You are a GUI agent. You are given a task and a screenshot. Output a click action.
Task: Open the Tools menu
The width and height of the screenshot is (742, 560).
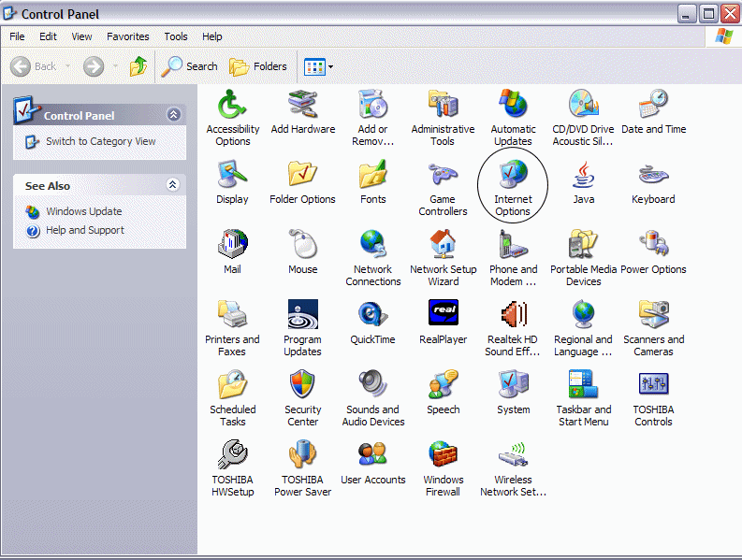tap(176, 36)
